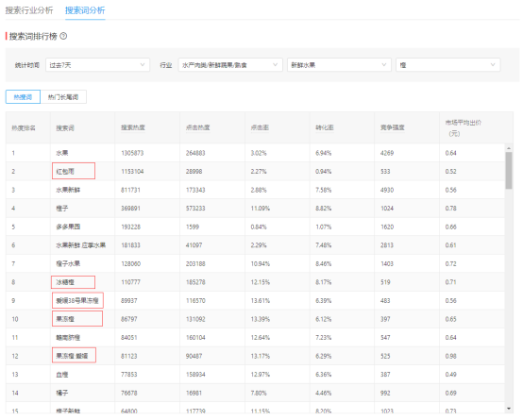Click the search term 水果新鲜 in row 3
523x420 pixels.
click(x=68, y=190)
